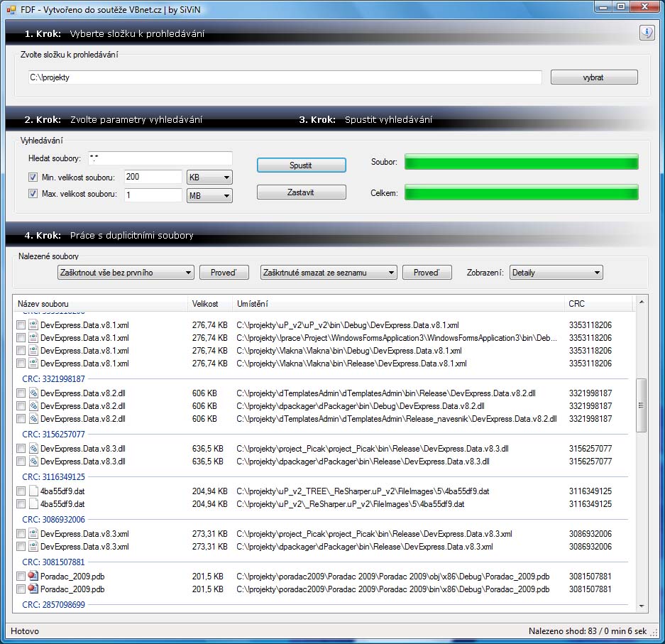
Task: Click the vybrat folder button
Action: [x=594, y=77]
